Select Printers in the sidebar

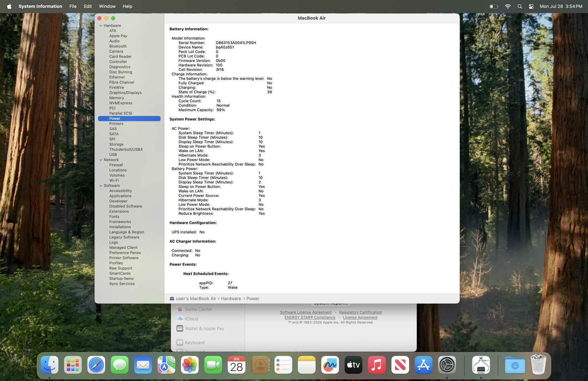click(116, 124)
